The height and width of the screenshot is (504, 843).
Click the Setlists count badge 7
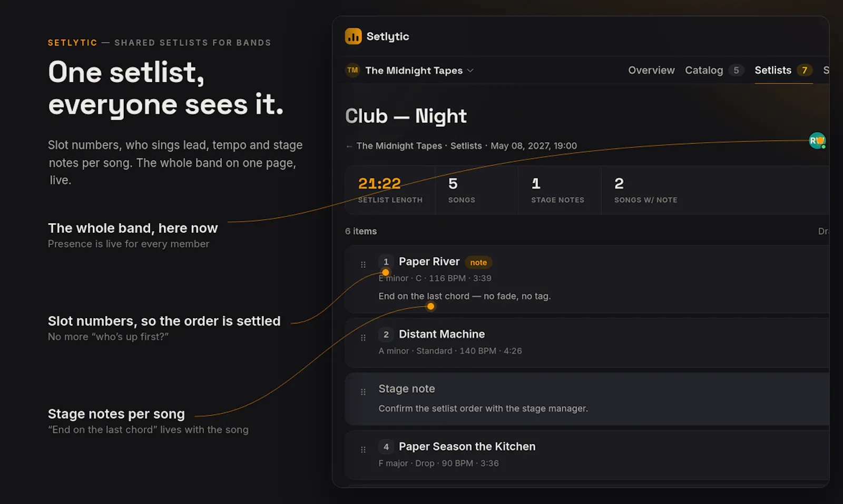[805, 70]
